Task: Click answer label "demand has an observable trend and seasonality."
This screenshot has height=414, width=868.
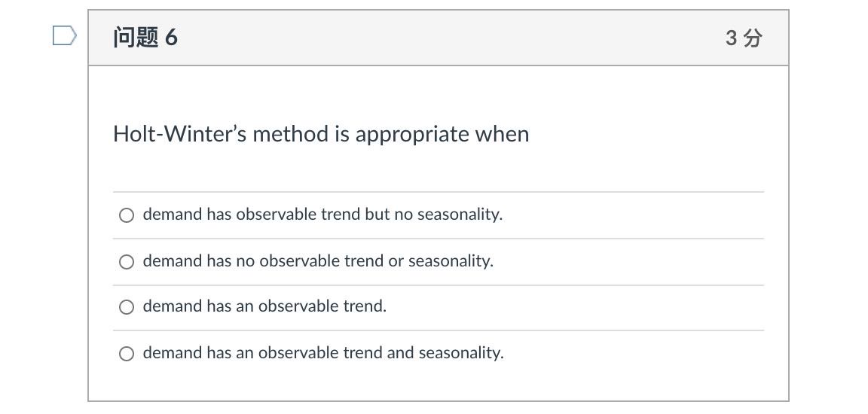Action: tap(323, 352)
